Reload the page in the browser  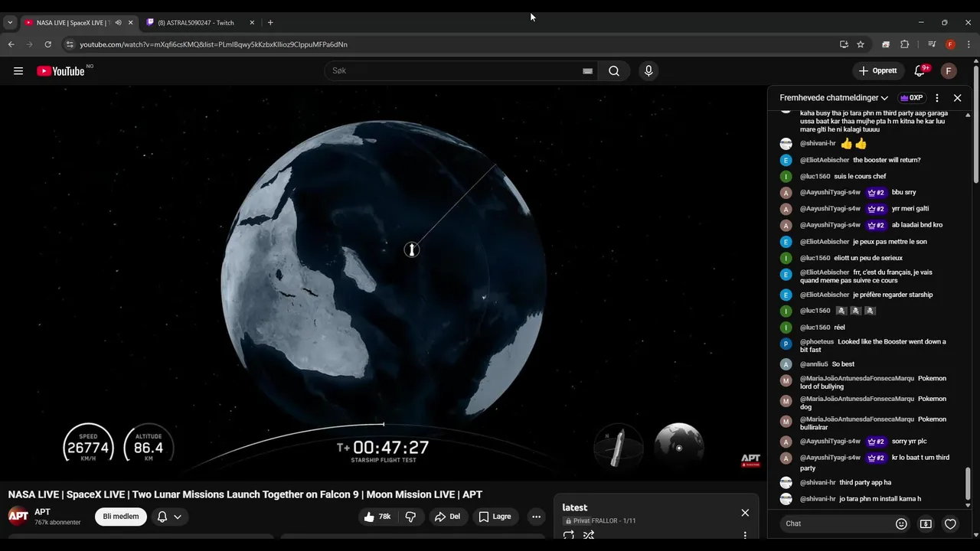(48, 44)
